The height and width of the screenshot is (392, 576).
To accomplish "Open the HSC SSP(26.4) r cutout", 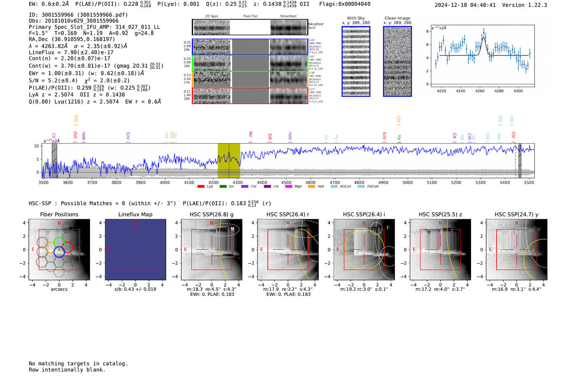I will (288, 250).
